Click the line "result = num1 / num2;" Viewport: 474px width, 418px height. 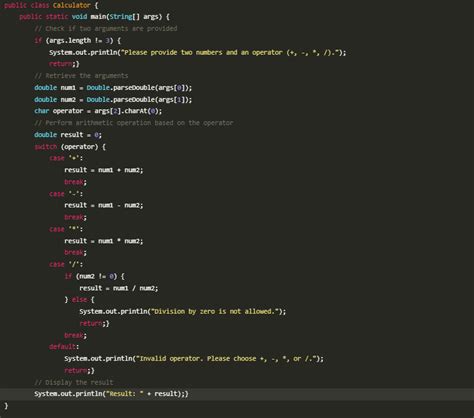[119, 288]
